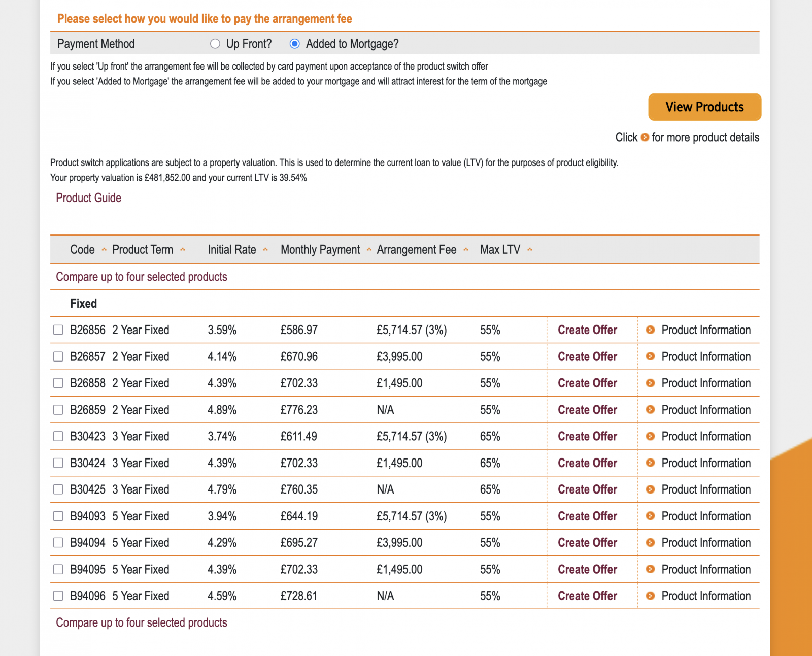
Task: Create Offer for product B94096
Action: coord(587,596)
